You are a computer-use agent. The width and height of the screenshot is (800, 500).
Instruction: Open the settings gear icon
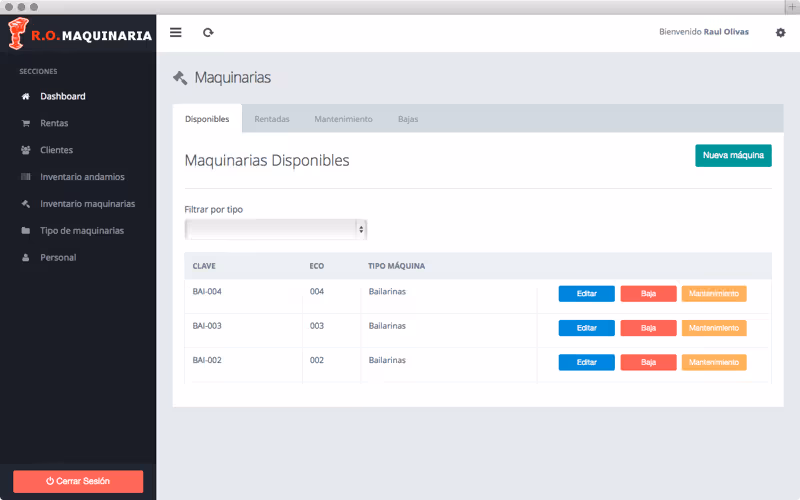tap(780, 33)
